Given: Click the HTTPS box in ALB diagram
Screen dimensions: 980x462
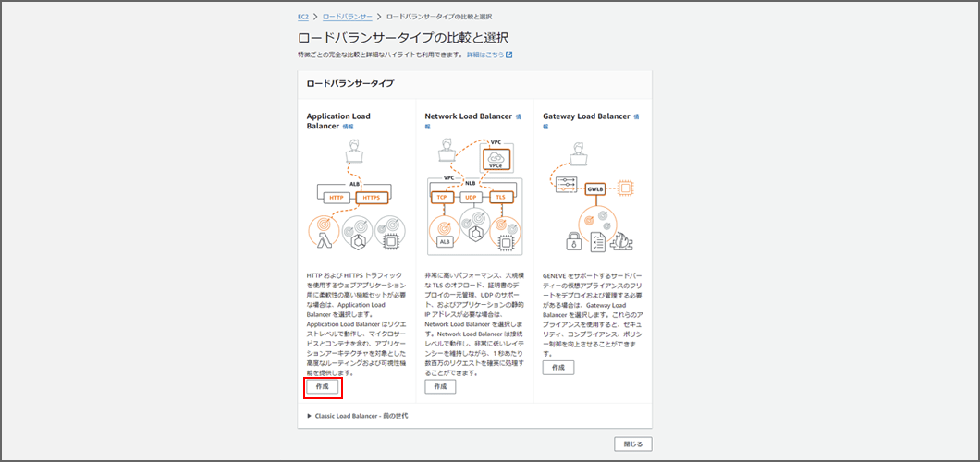Looking at the screenshot, I should tap(372, 198).
